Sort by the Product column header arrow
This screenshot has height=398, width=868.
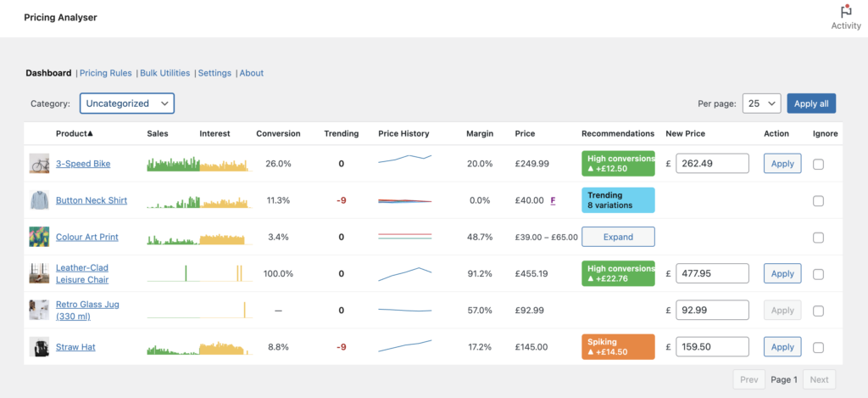click(90, 133)
